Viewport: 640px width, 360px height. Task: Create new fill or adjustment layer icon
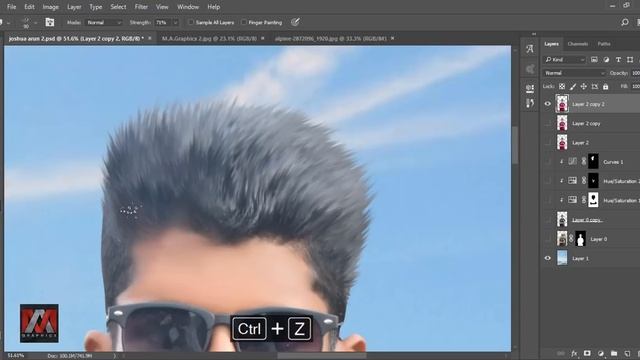[601, 353]
